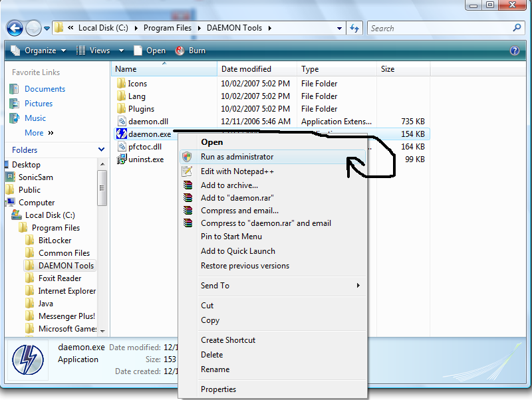Choose Compress to "daemon.rar" and email
This screenshot has width=532, height=400.
(x=273, y=223)
